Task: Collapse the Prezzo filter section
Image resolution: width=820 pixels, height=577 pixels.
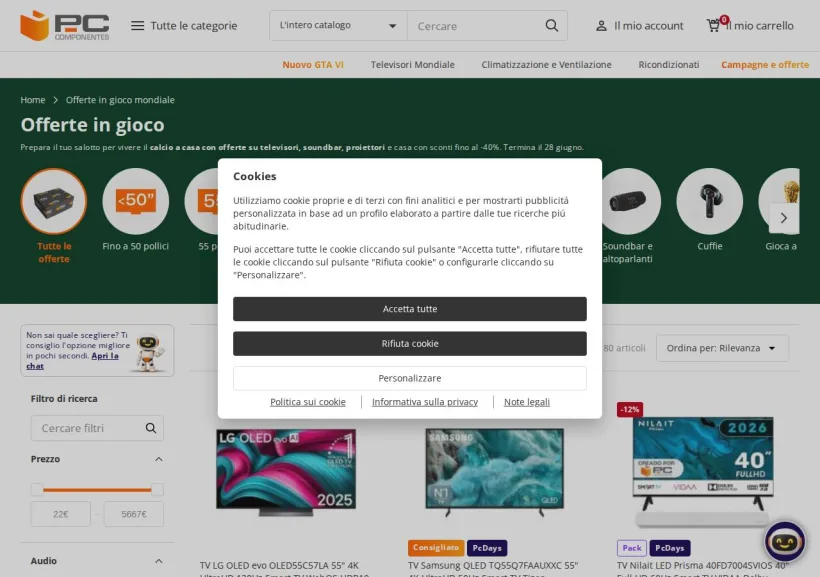Action: coord(158,459)
